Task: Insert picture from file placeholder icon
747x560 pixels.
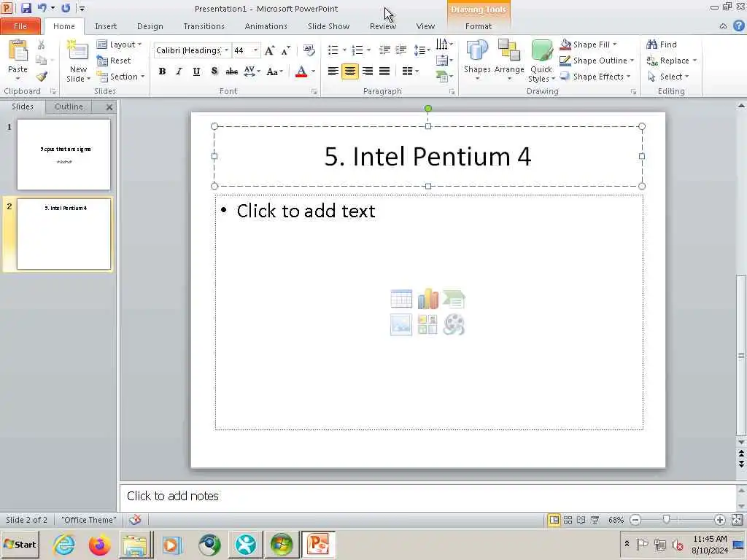Action: (x=401, y=324)
